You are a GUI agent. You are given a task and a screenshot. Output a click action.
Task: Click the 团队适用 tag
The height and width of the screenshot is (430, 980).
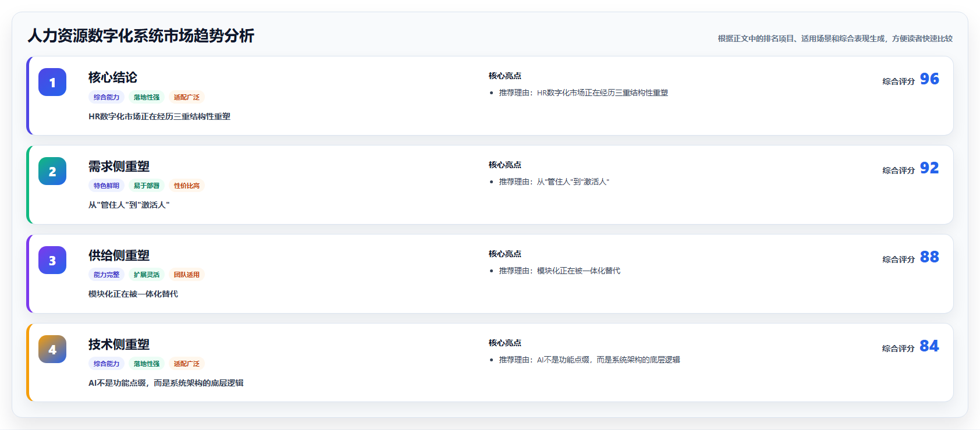(x=187, y=275)
